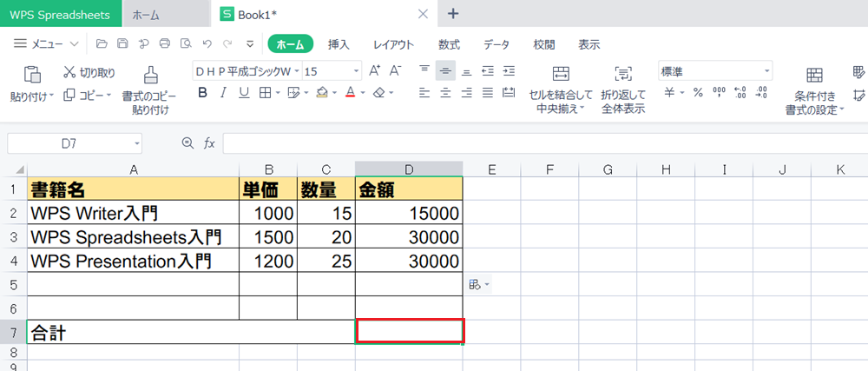Click the format painter brush icon

click(x=150, y=74)
